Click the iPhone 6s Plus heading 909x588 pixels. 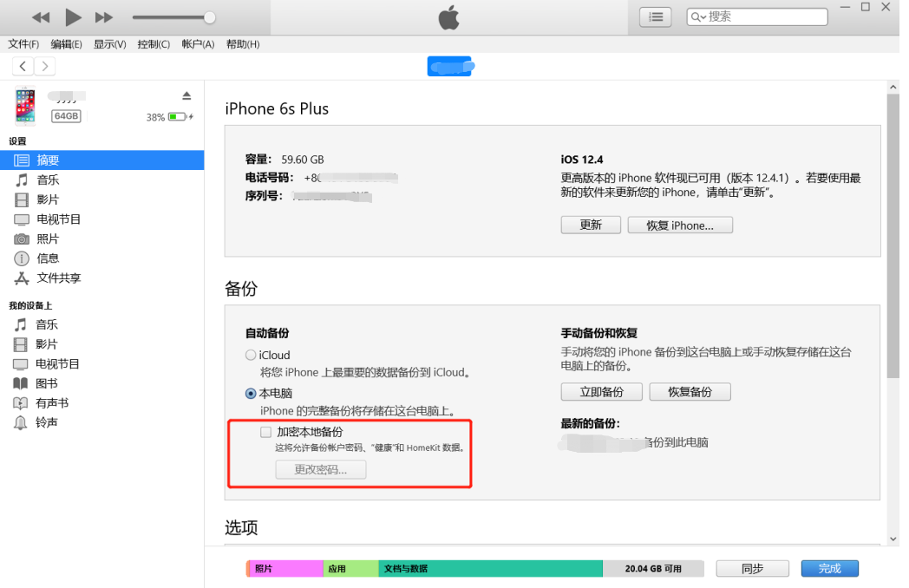point(277,109)
